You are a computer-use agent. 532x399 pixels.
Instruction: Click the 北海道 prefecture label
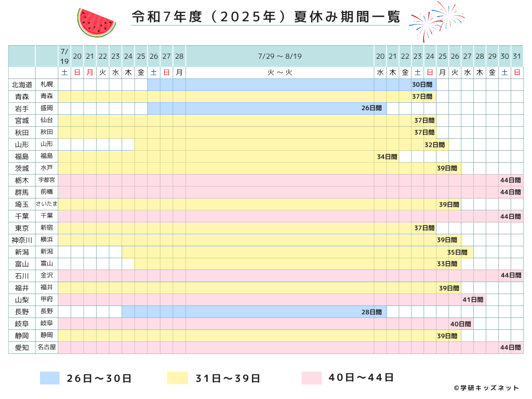click(x=22, y=84)
